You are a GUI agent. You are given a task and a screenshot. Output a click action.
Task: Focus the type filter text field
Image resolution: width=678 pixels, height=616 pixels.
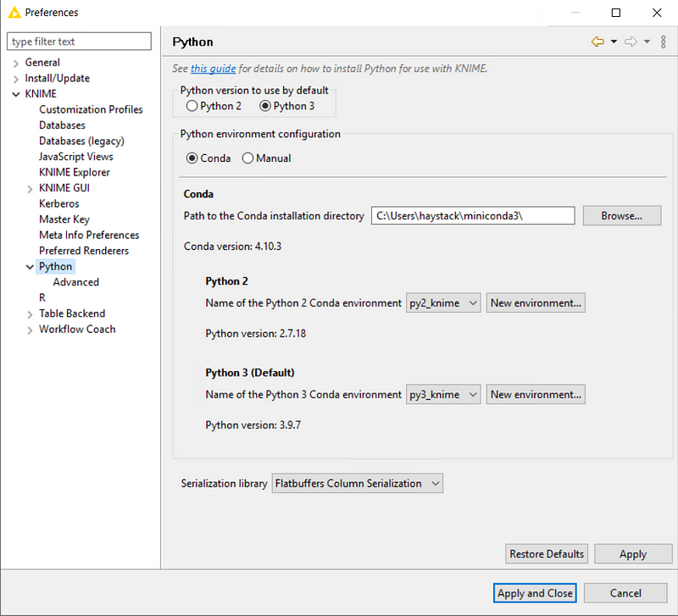point(79,42)
